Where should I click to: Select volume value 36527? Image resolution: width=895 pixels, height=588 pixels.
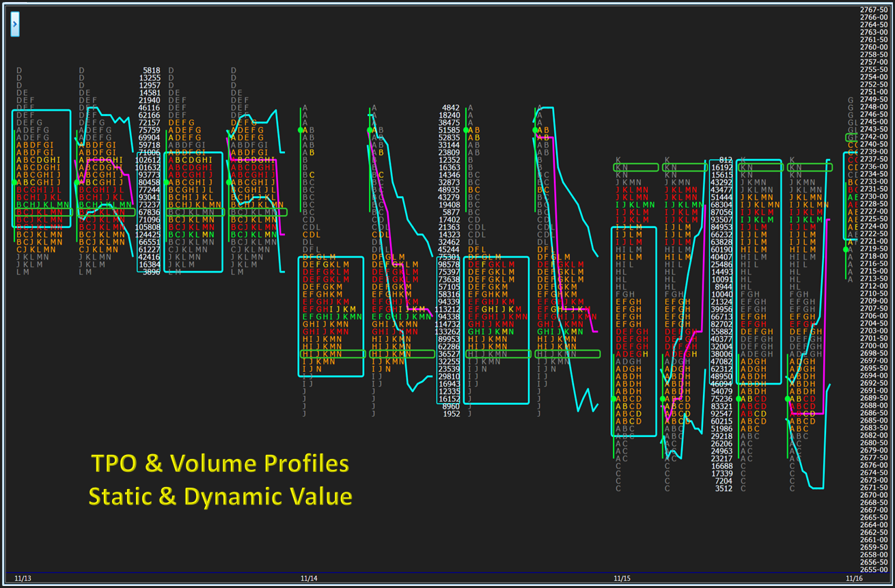point(449,354)
